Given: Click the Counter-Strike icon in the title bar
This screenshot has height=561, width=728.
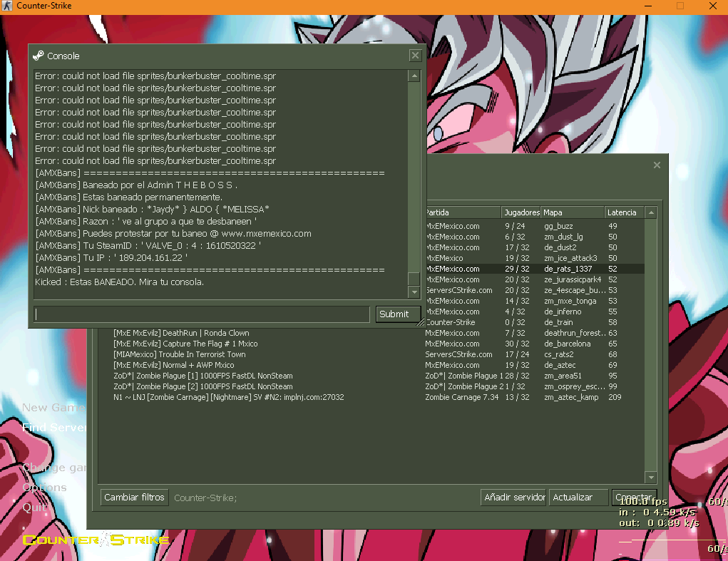Looking at the screenshot, I should click(x=7, y=6).
